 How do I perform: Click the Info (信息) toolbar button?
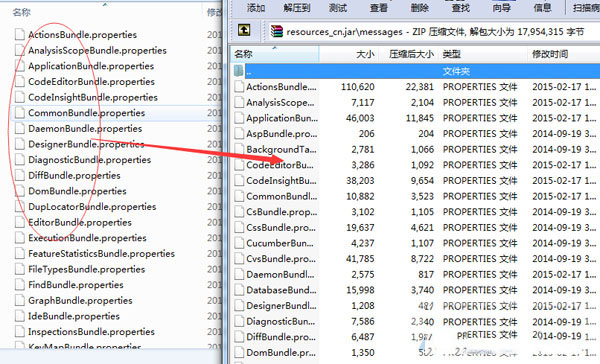[543, 7]
